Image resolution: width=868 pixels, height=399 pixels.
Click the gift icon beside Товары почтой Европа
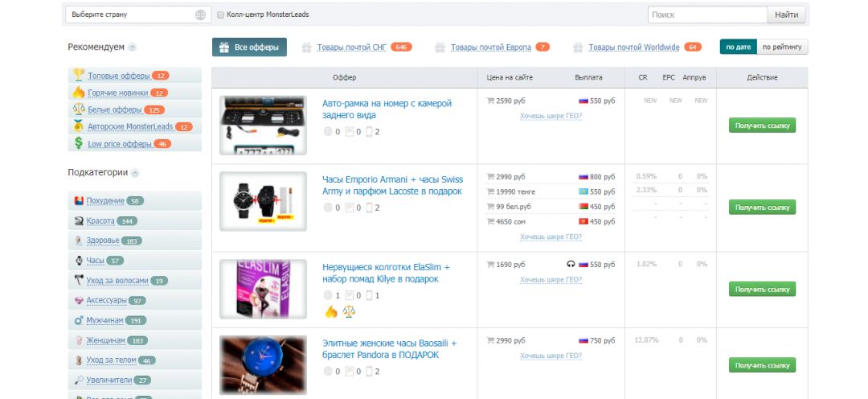point(440,47)
